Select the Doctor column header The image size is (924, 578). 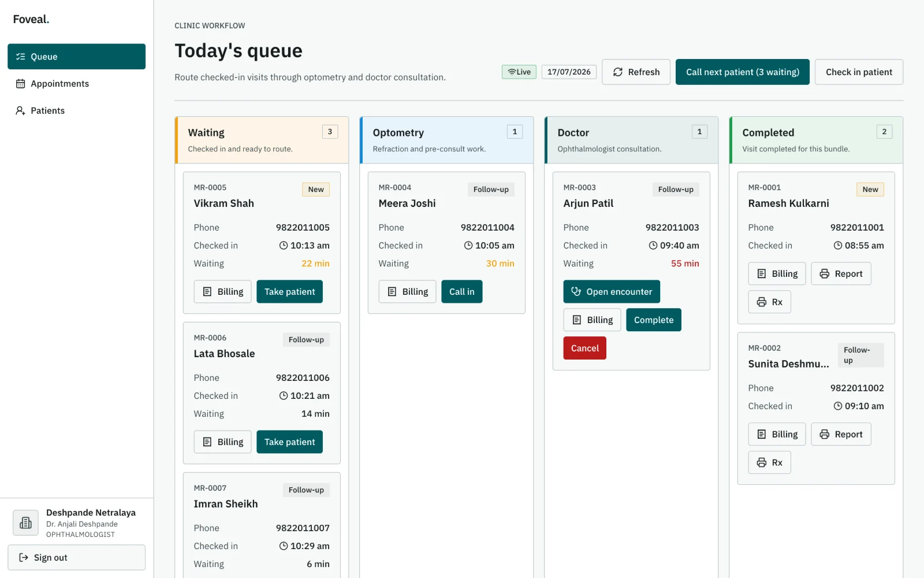pyautogui.click(x=631, y=140)
